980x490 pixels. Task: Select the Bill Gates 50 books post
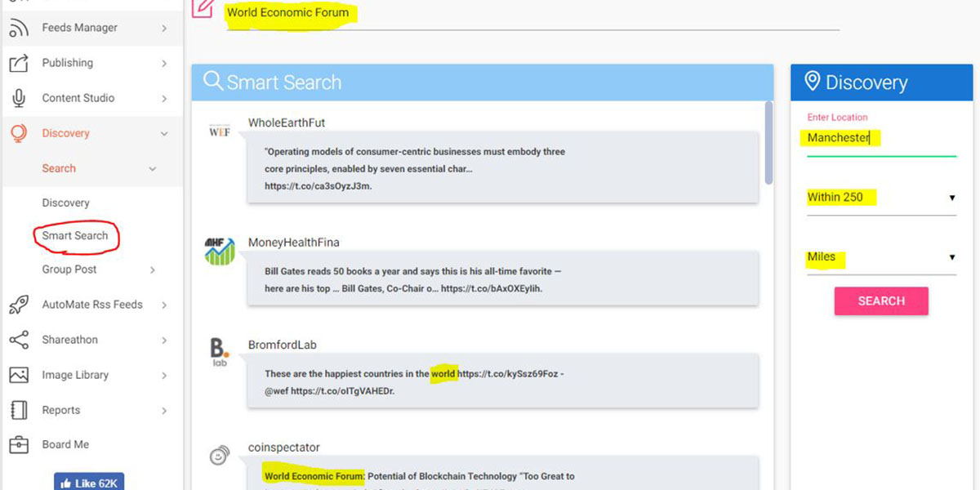[504, 278]
